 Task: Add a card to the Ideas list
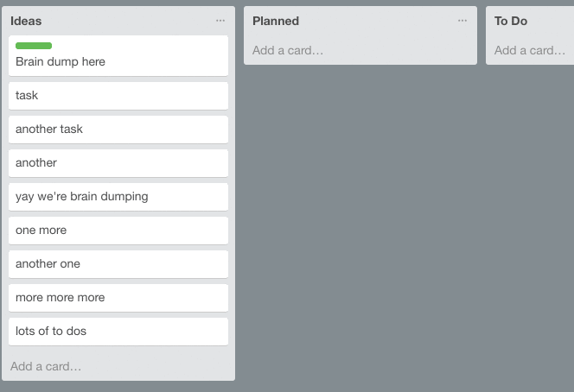tap(46, 366)
